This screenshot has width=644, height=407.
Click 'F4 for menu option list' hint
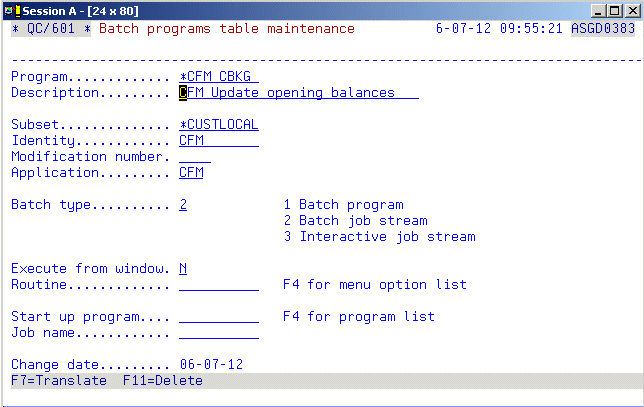[375, 285]
